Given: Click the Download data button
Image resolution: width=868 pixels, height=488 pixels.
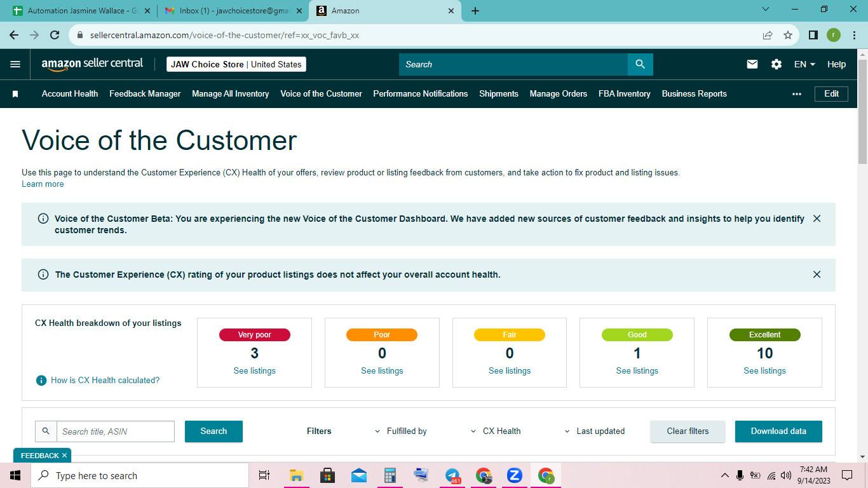Looking at the screenshot, I should (778, 431).
